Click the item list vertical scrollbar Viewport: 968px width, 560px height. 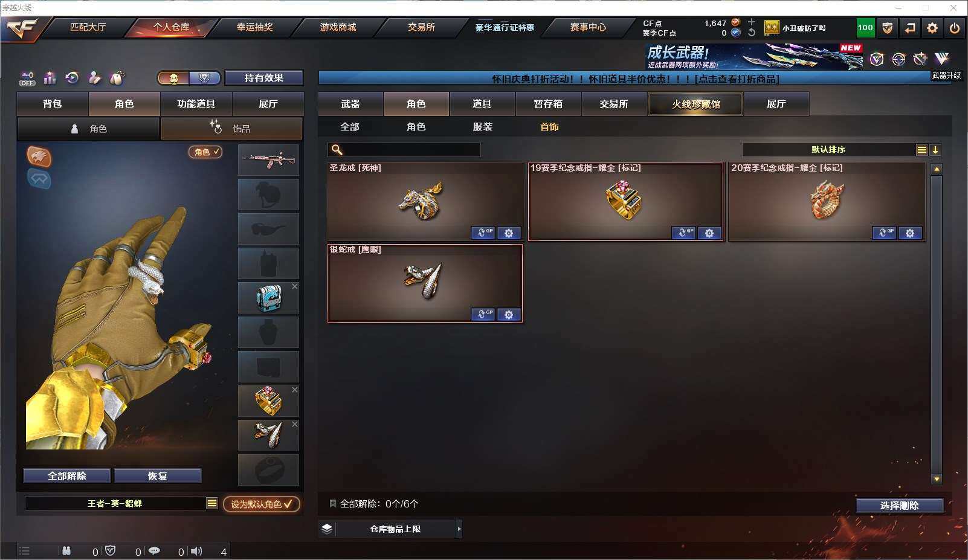pos(937,323)
